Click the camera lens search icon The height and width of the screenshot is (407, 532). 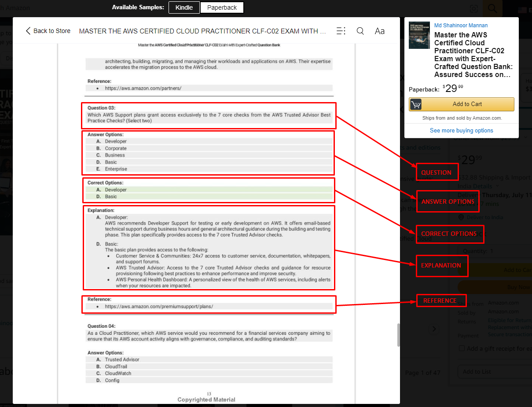[474, 9]
